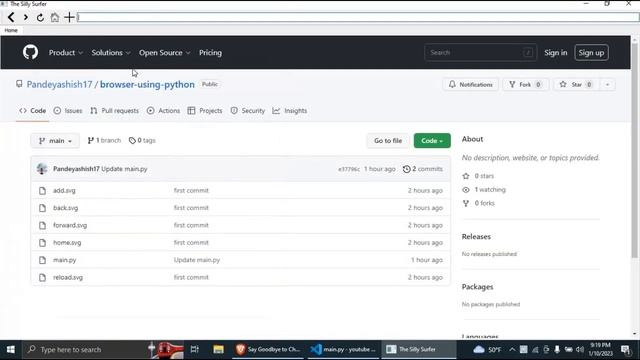Open the Pricing page
640x360 pixels.
point(210,53)
